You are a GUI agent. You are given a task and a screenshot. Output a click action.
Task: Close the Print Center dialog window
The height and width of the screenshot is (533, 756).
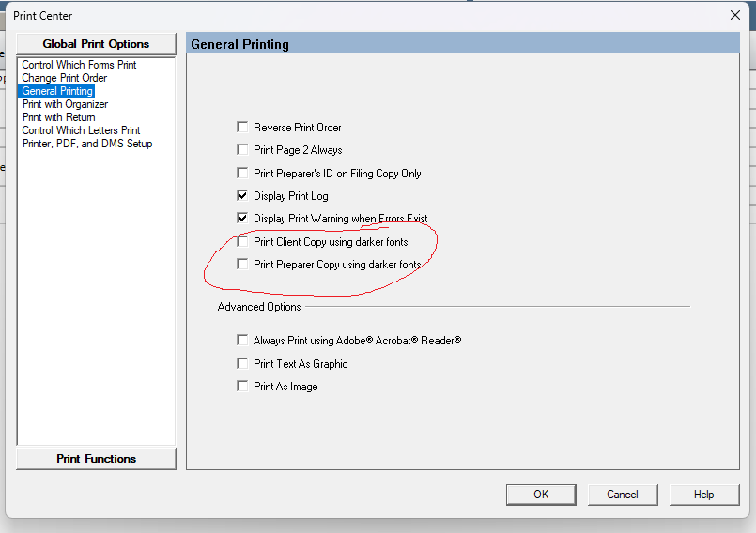click(x=735, y=15)
